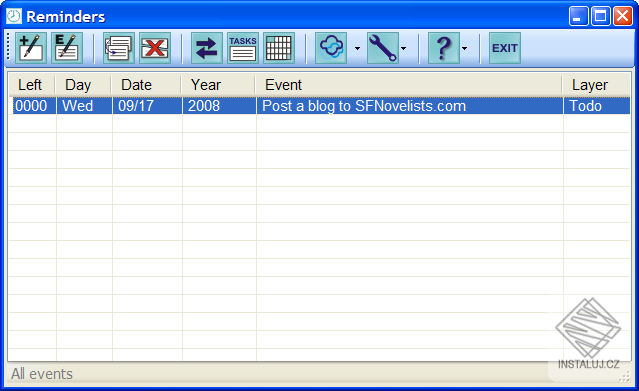
Task: Expand the dropdown arrow beside help icon
Action: point(465,49)
